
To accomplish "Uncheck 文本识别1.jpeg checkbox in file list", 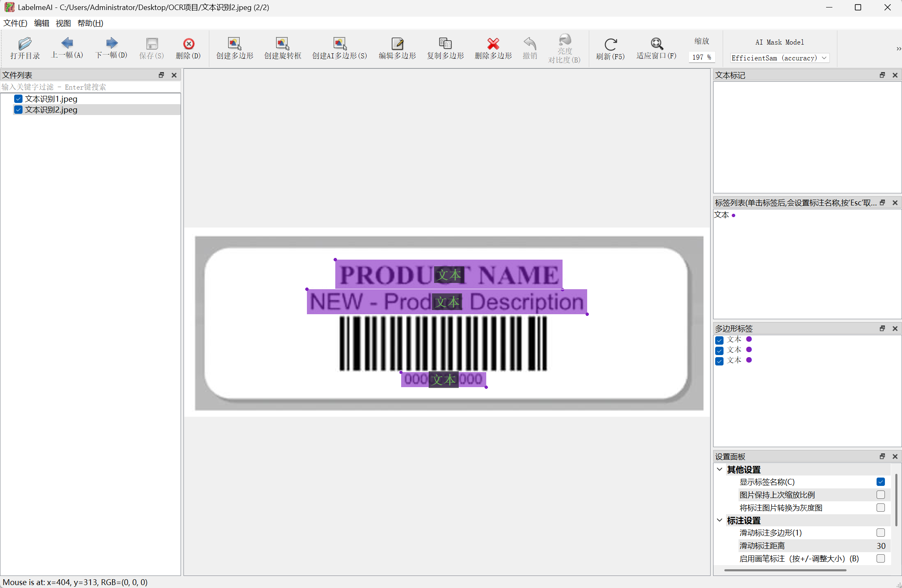I will 18,99.
